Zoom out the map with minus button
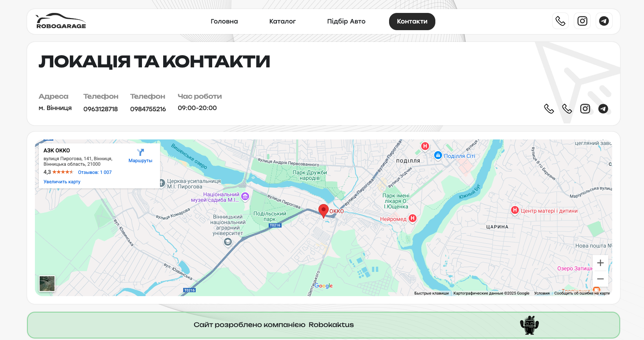644x340 pixels. [600, 279]
